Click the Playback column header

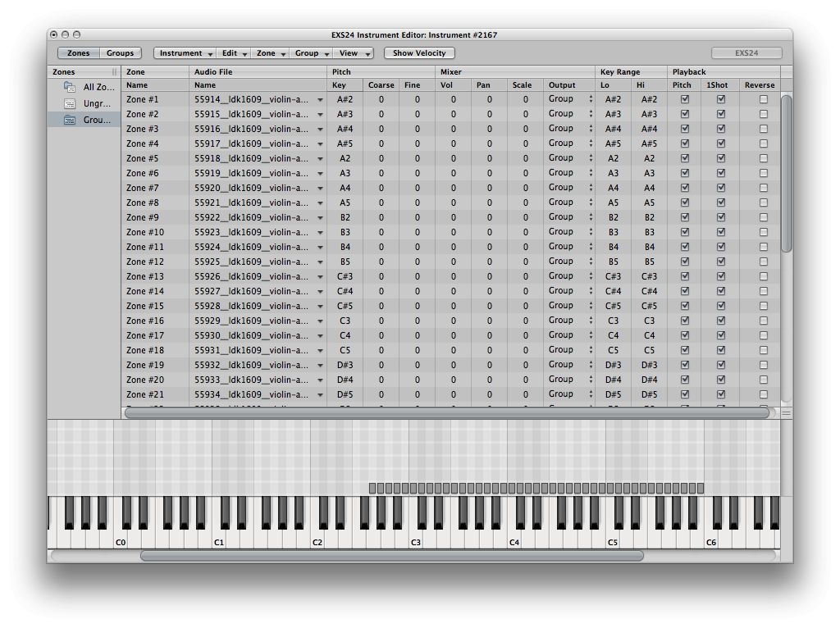(x=724, y=72)
